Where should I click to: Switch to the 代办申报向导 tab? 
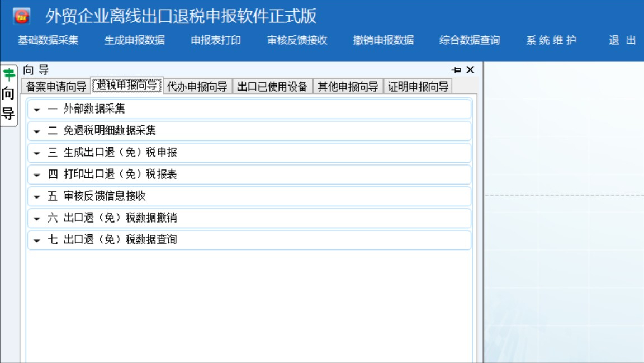[x=197, y=86]
